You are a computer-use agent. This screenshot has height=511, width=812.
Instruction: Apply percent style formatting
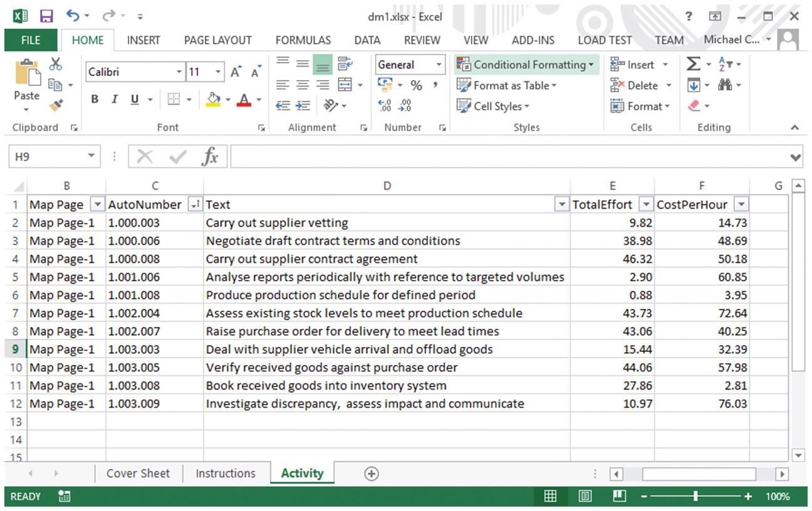[x=416, y=85]
